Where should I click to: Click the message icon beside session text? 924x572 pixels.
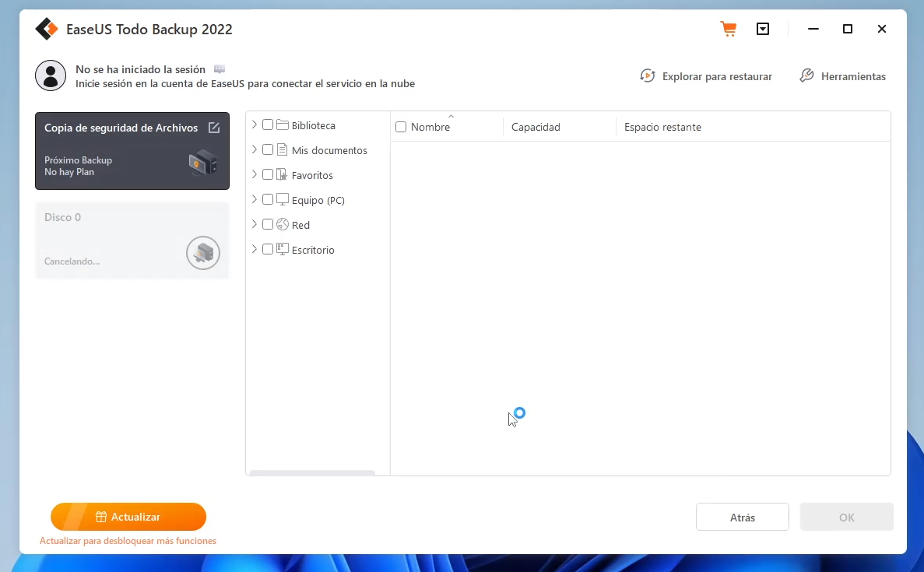[x=220, y=69]
